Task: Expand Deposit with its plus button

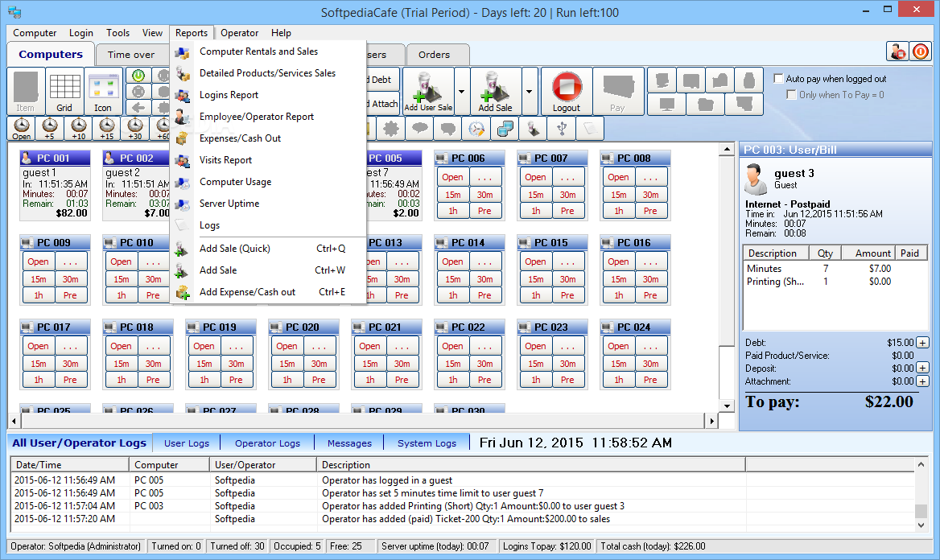Action: tap(922, 369)
